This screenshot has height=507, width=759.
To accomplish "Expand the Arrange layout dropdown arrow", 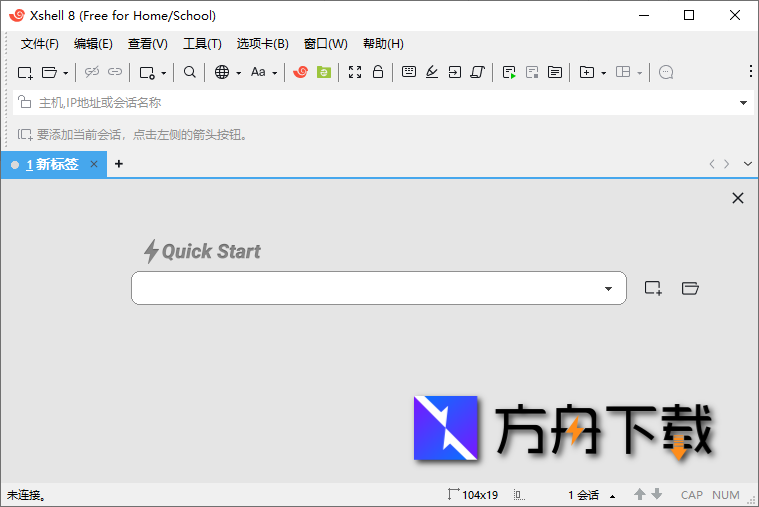I will tap(639, 73).
